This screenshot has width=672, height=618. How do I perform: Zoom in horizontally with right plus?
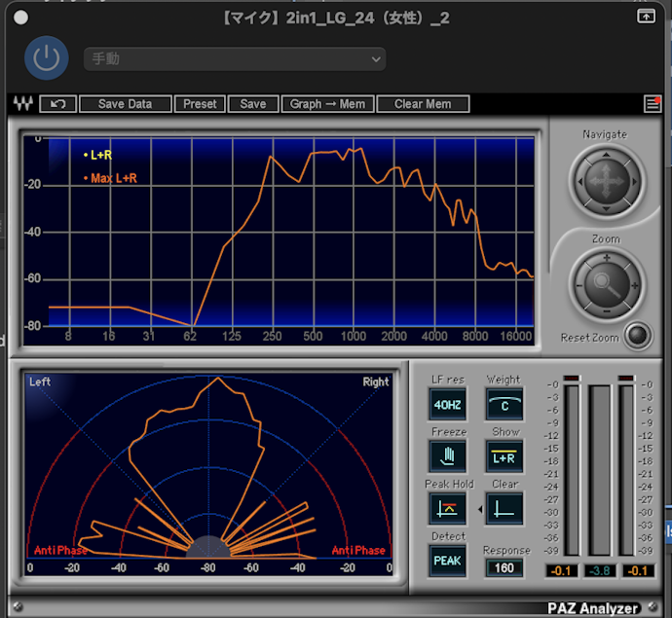(x=635, y=285)
